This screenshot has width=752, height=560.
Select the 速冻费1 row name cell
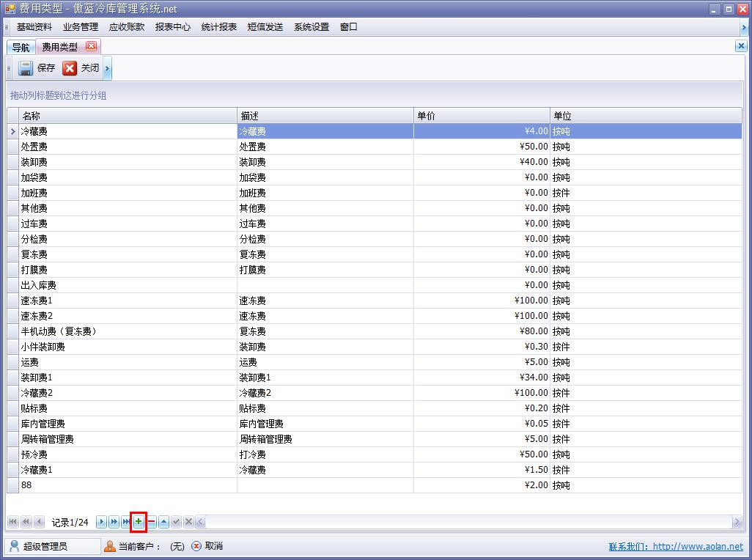click(x=128, y=301)
